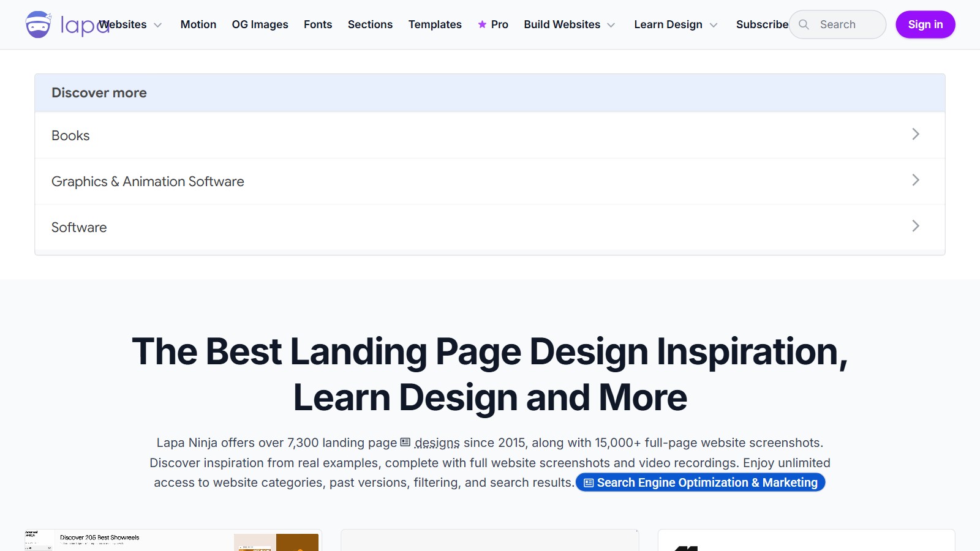The image size is (980, 551).
Task: Click the Pro star icon
Action: (x=482, y=24)
